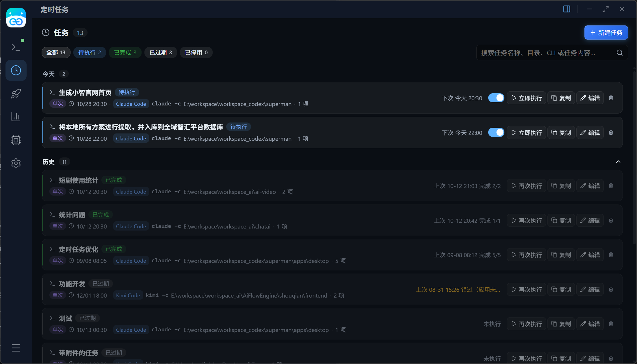Open the chip module sidebar icon
Image resolution: width=637 pixels, height=364 pixels.
(x=16, y=140)
